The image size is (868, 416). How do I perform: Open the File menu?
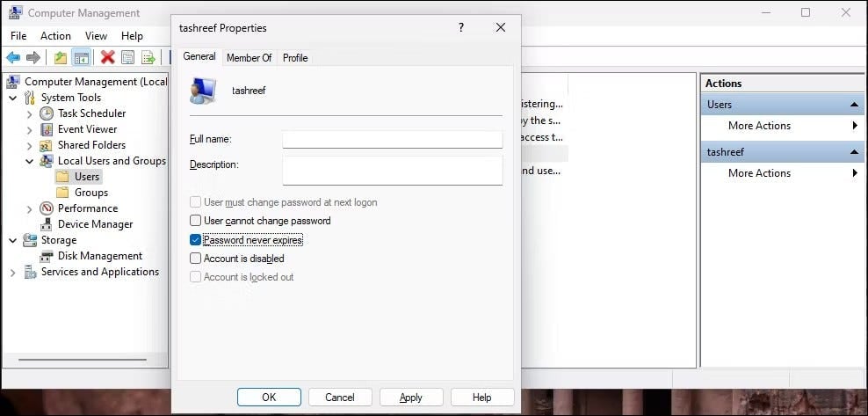click(18, 36)
